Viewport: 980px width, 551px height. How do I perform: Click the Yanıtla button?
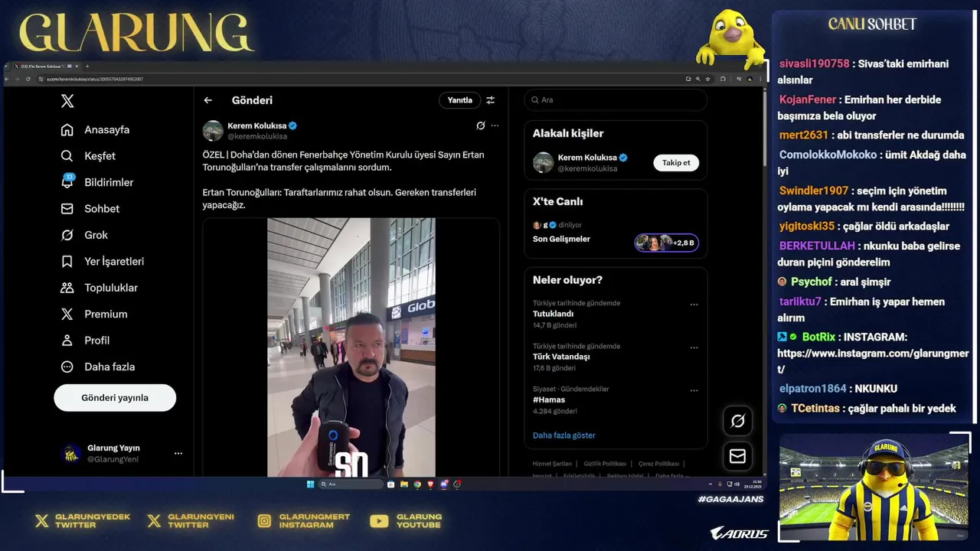pyautogui.click(x=459, y=100)
